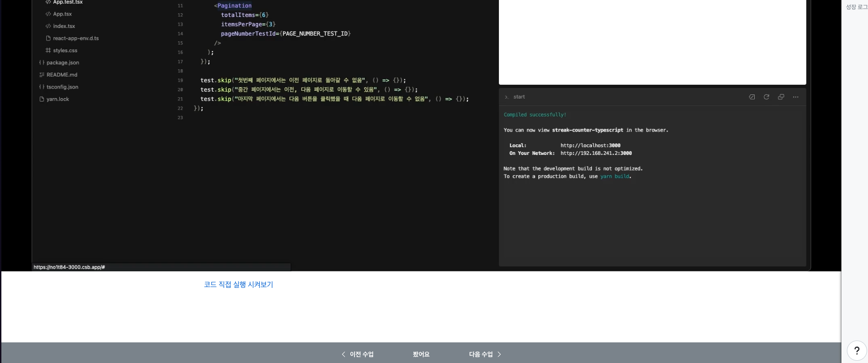Click the yarn.lock file icon
Viewport: 868px width, 363px height.
(x=42, y=99)
